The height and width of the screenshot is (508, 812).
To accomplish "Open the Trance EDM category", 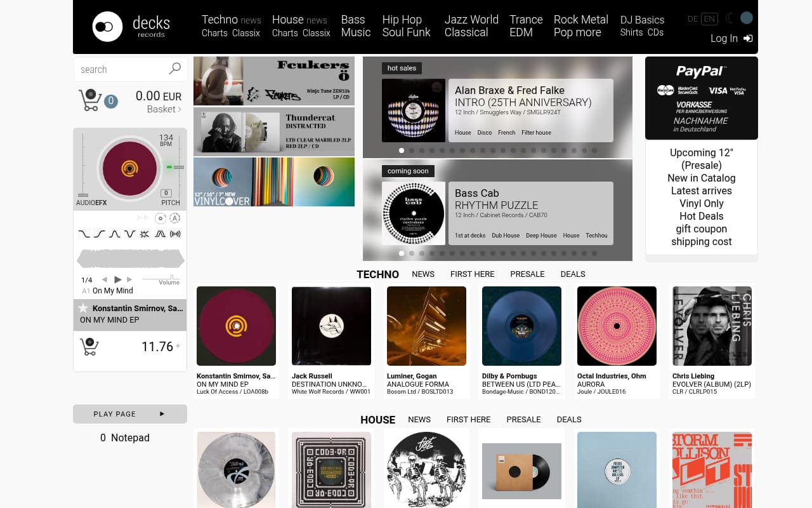I will pos(526,26).
